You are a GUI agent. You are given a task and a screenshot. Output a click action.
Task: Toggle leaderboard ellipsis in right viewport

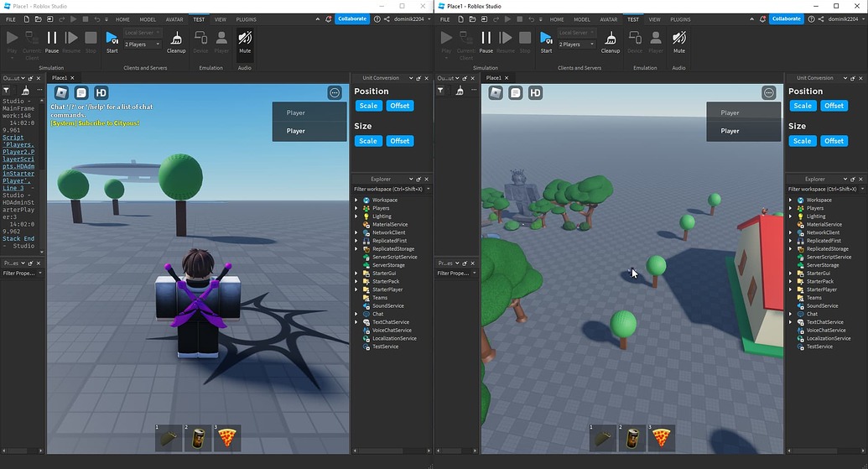(768, 92)
